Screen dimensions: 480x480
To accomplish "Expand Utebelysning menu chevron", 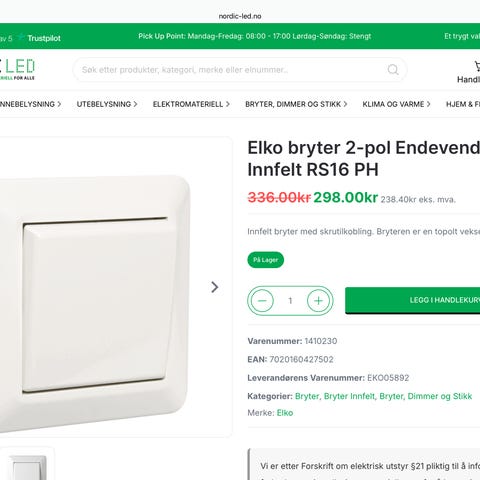I will (135, 104).
